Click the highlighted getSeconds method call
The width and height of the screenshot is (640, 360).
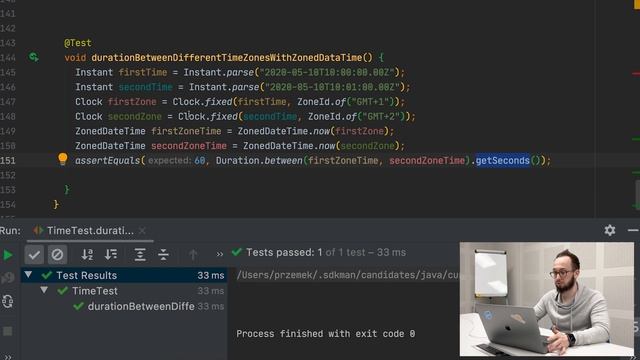pyautogui.click(x=502, y=160)
